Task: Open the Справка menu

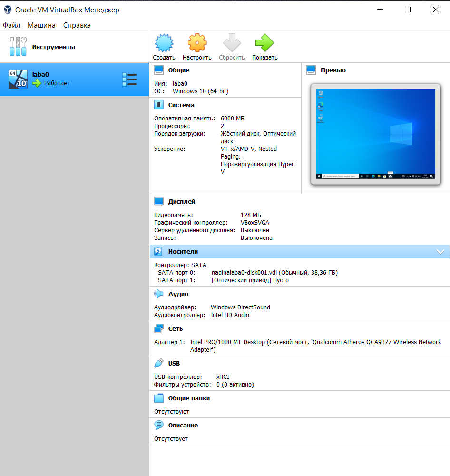Action: (x=77, y=25)
